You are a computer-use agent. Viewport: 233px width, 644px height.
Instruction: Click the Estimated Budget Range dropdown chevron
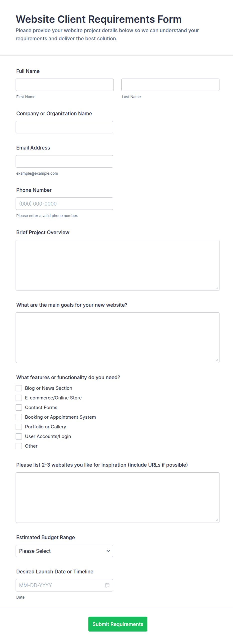tap(108, 551)
